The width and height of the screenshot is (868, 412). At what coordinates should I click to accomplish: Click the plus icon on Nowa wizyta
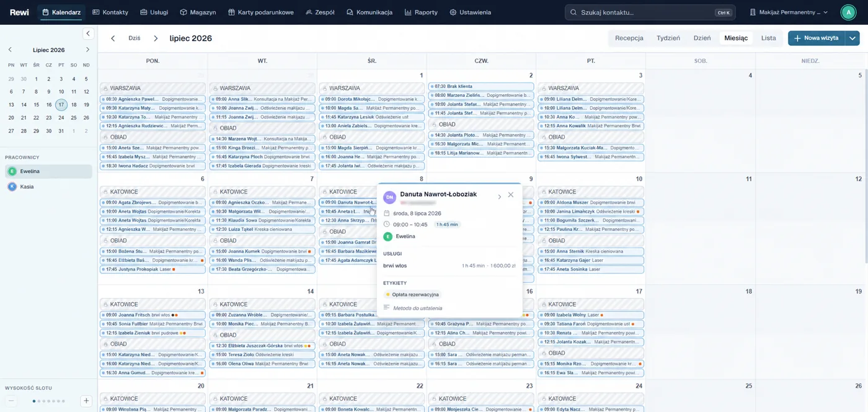[797, 38]
